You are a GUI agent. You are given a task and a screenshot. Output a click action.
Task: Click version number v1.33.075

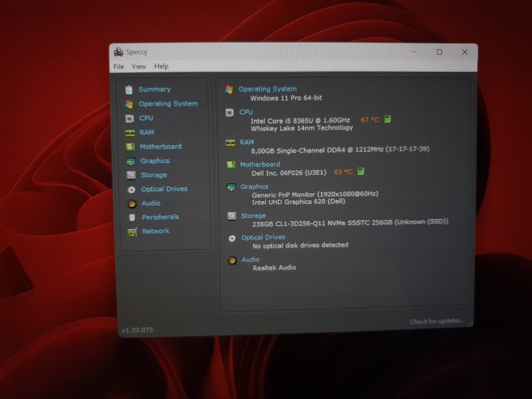[137, 330]
